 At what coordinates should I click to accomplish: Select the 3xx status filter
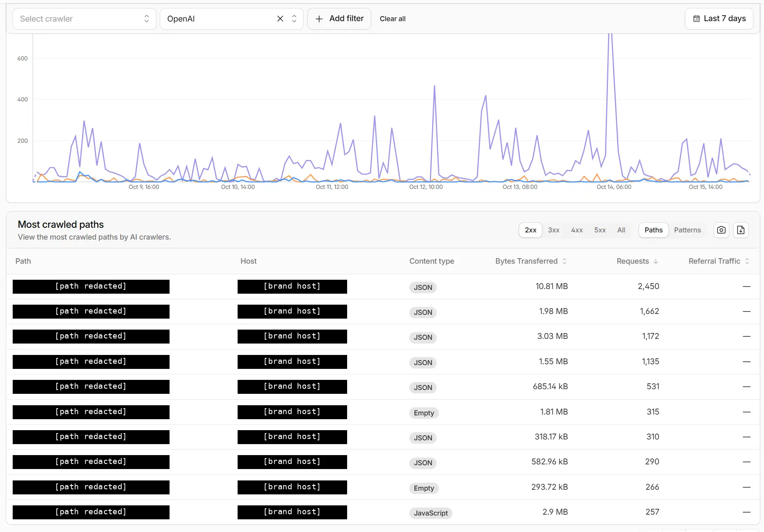[x=553, y=230]
